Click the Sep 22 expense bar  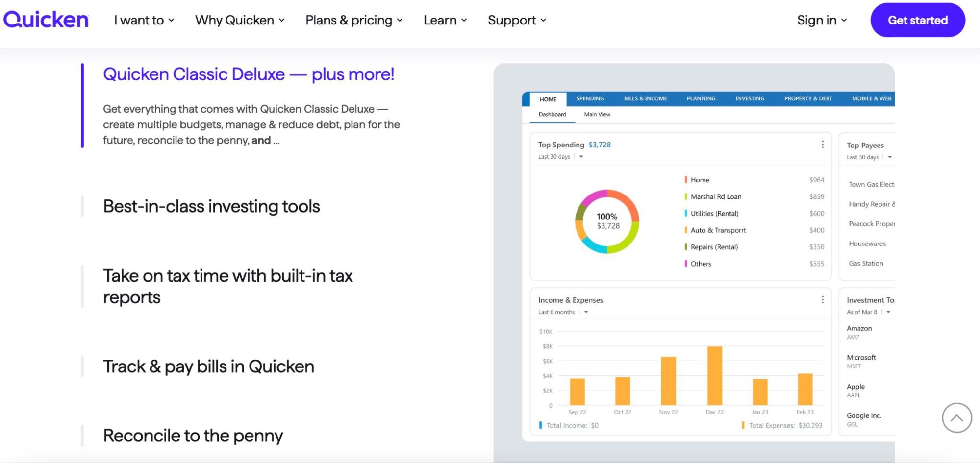[577, 391]
